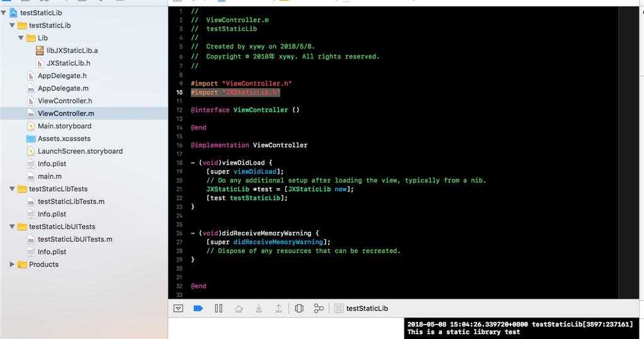Open testStaticLibTests.m file
644x339 pixels.
pyautogui.click(x=71, y=201)
